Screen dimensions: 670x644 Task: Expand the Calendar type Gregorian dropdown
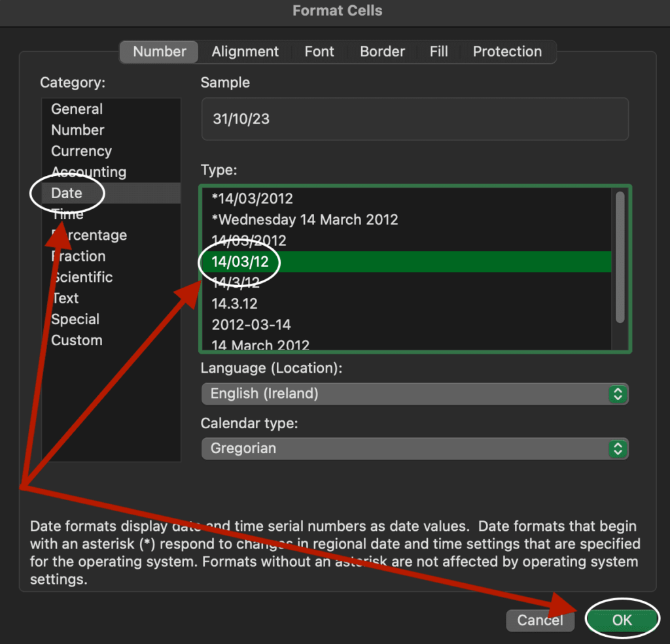point(414,449)
